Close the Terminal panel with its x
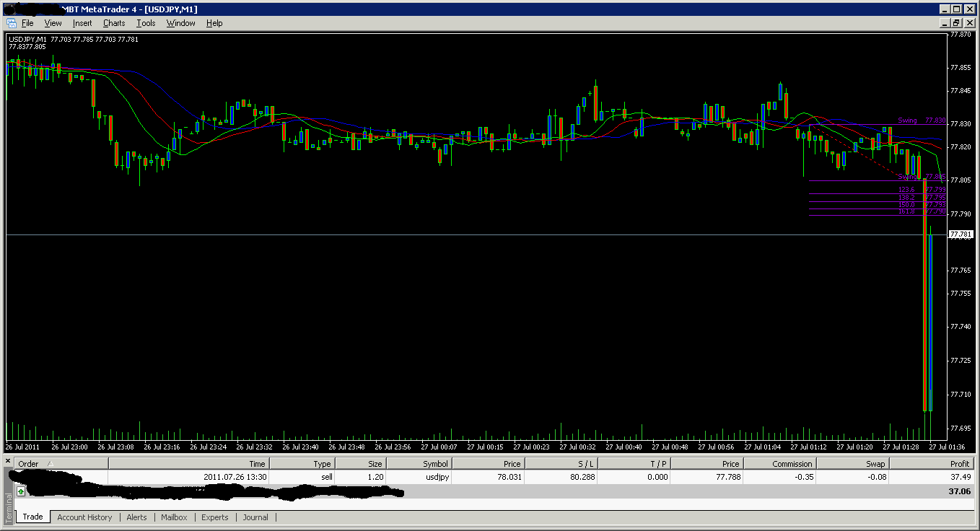Viewport: 980px width, 531px height. coord(8,460)
